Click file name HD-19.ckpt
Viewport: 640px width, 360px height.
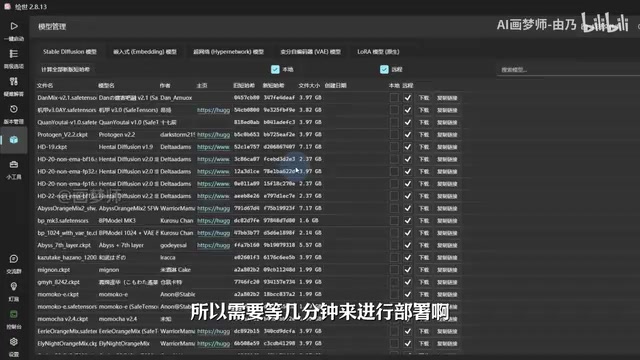[x=52, y=147]
